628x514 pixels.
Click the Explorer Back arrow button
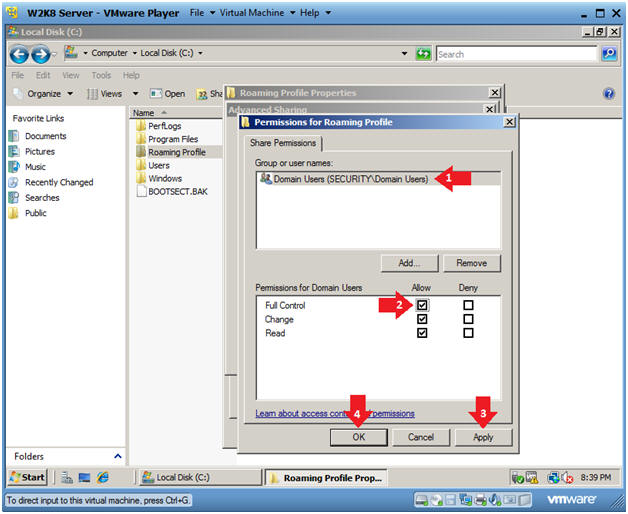19,54
